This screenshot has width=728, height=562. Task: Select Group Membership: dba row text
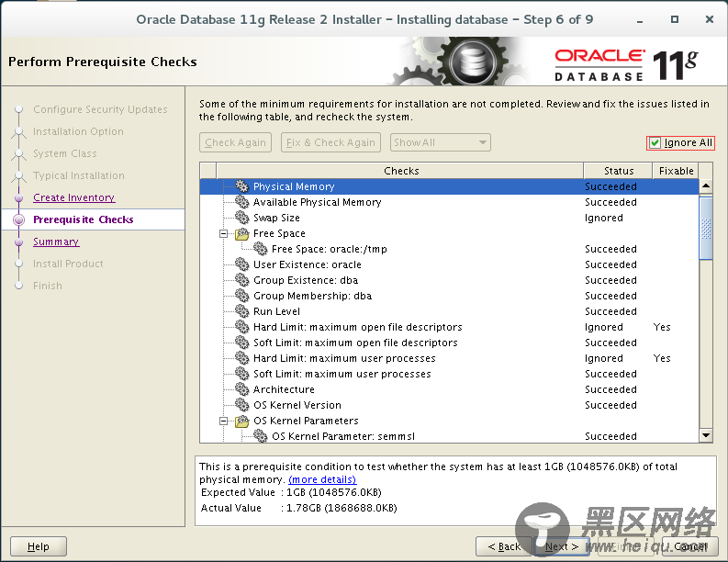312,296
